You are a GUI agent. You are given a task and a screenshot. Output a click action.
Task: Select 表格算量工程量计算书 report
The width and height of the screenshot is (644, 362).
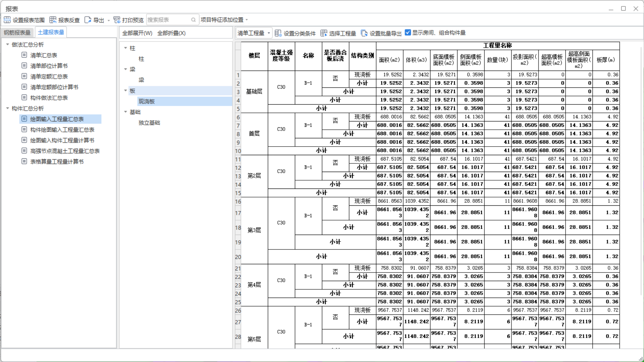pyautogui.click(x=57, y=162)
